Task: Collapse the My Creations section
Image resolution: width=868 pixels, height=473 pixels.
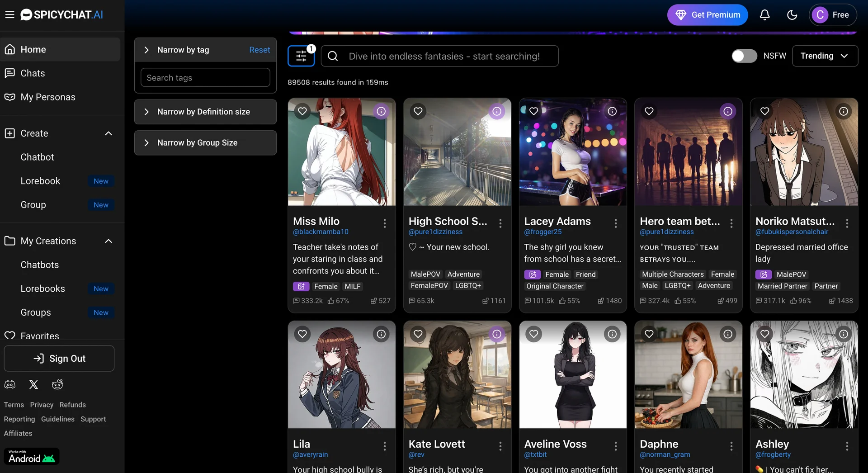Action: pyautogui.click(x=108, y=241)
